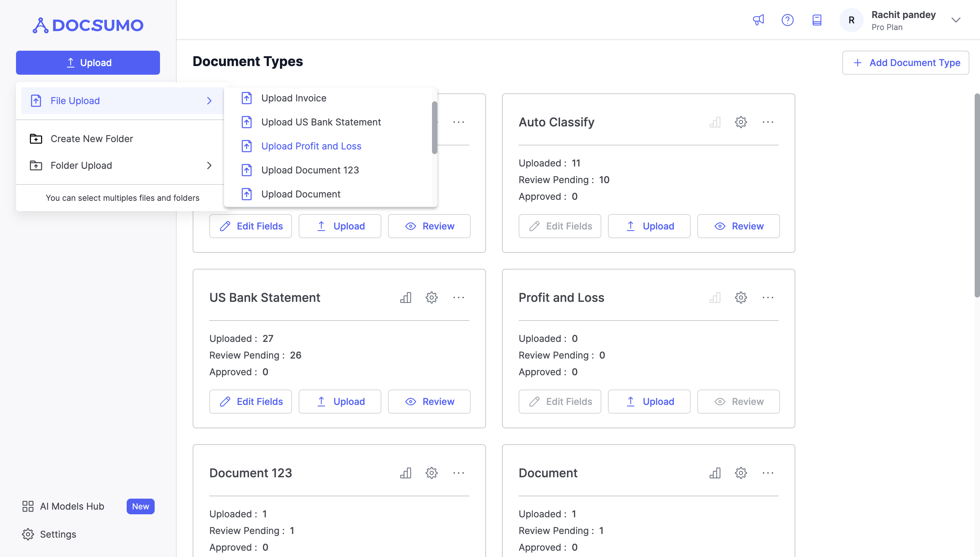
Task: Open Document 123 settings gear
Action: click(x=432, y=473)
